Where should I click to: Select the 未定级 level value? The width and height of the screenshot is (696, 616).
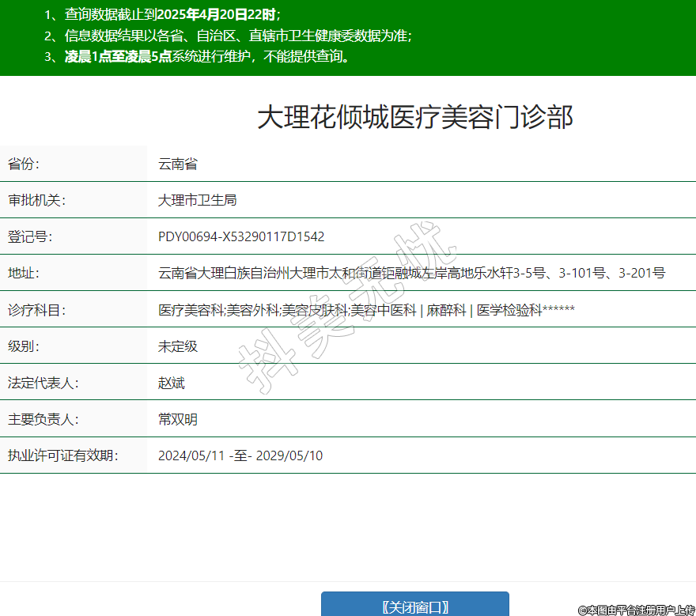(x=177, y=346)
